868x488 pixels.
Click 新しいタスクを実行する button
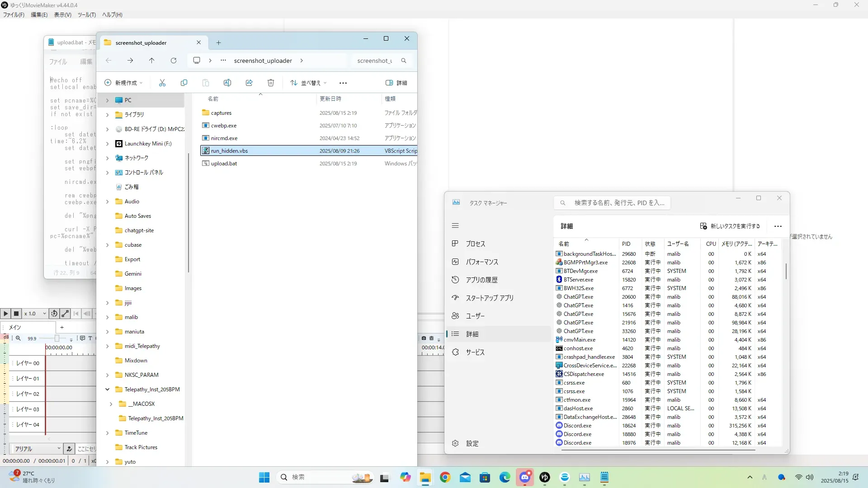tap(730, 226)
